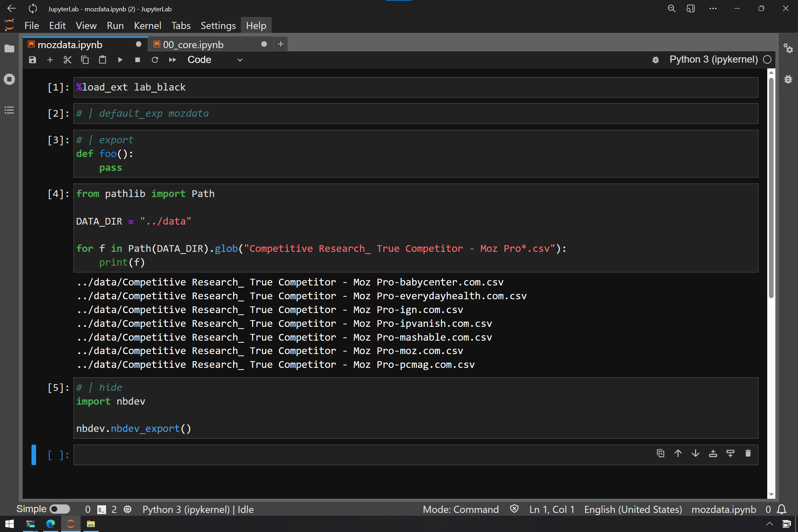Enable the debugger bug icon in notebook toolbar

click(x=655, y=60)
